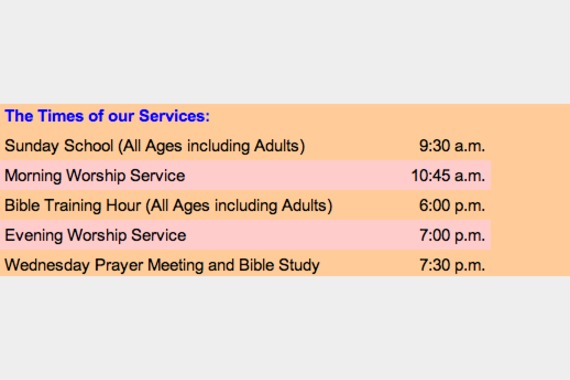The width and height of the screenshot is (570, 380).
Task: Select Wednesday Prayer Meeting and Bible Study
Action: [x=162, y=265]
